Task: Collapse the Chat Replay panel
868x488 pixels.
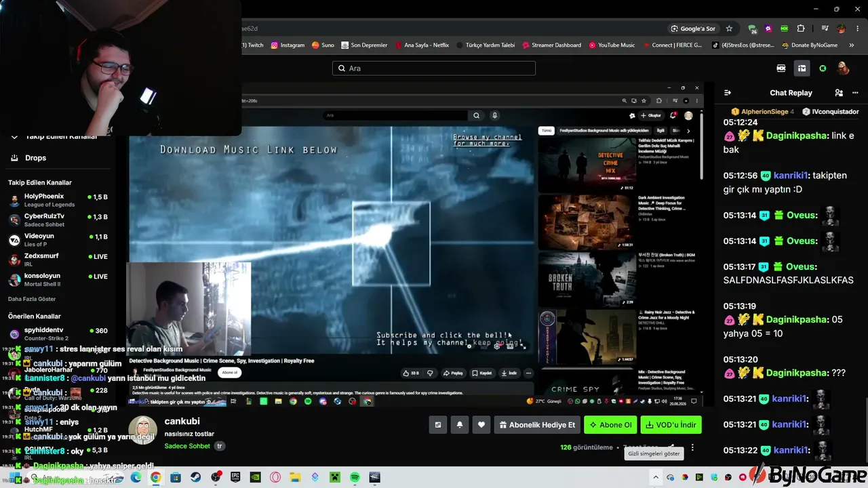Action: coord(728,93)
